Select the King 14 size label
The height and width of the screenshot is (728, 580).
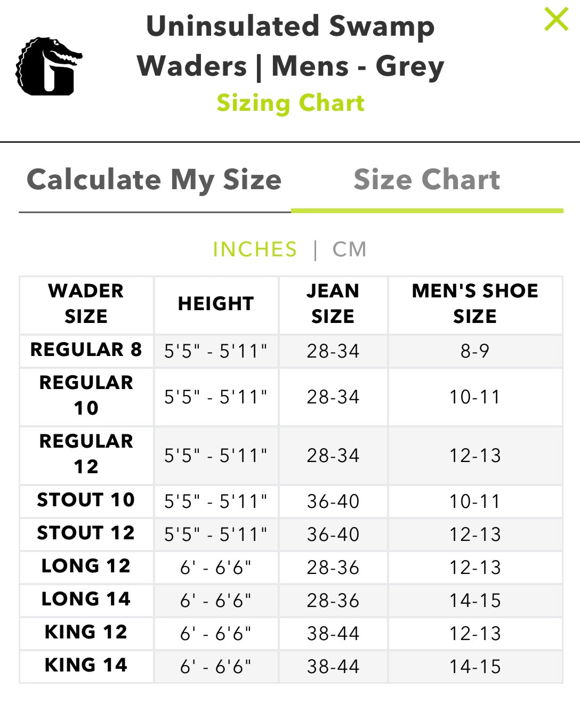pyautogui.click(x=86, y=665)
